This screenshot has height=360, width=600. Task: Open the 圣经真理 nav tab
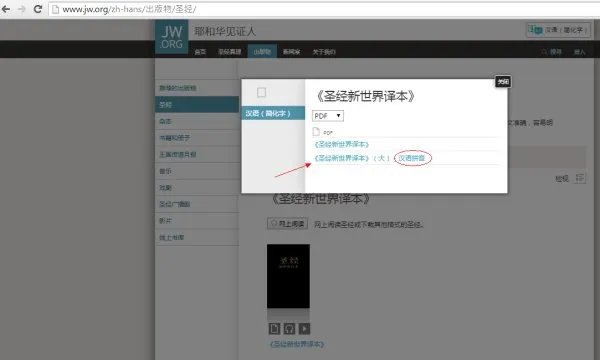(x=230, y=52)
